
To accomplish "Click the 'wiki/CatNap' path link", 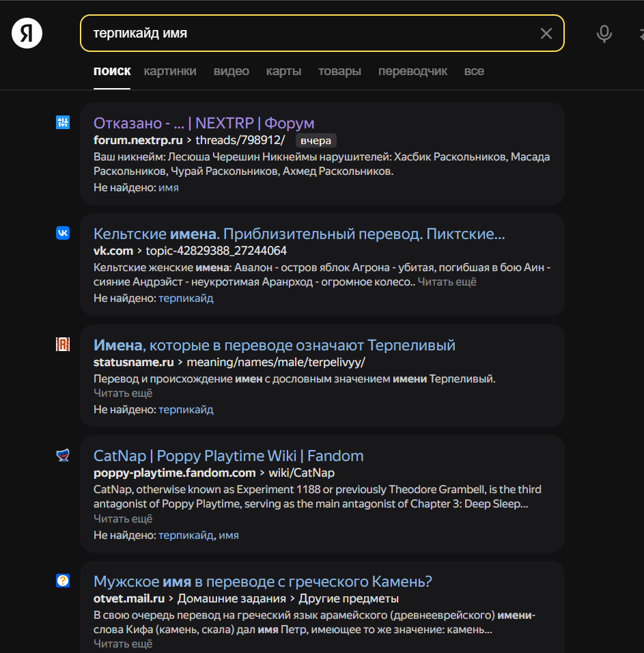I will pyautogui.click(x=302, y=473).
